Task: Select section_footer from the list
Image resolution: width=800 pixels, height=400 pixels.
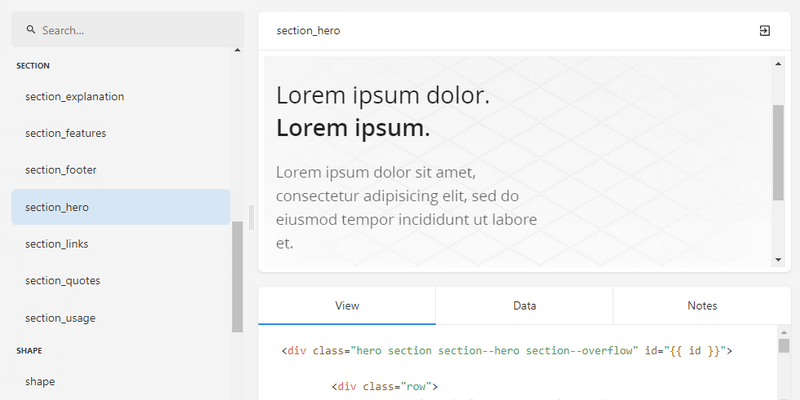Action: pos(61,170)
